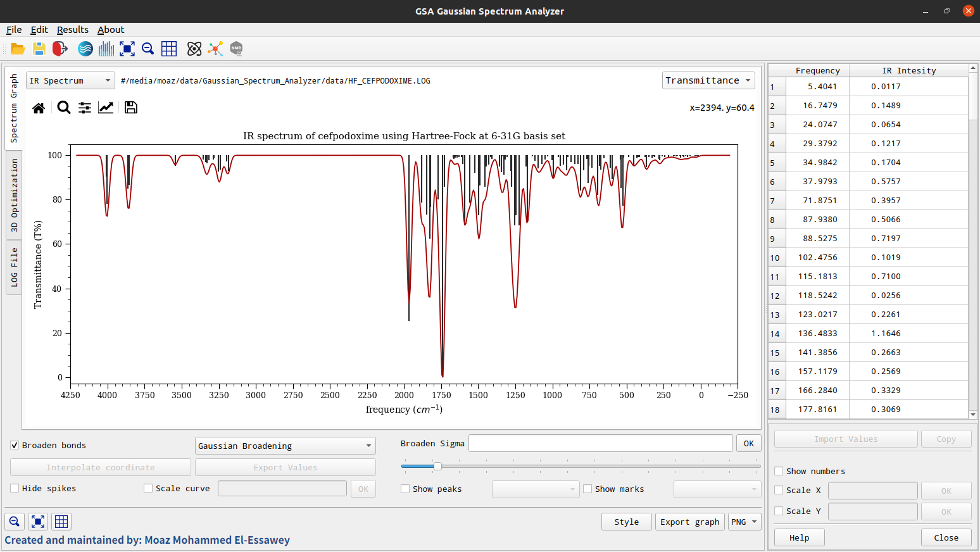980x552 pixels.
Task: Switch to the 3D Optimization tab
Action: pyautogui.click(x=14, y=195)
